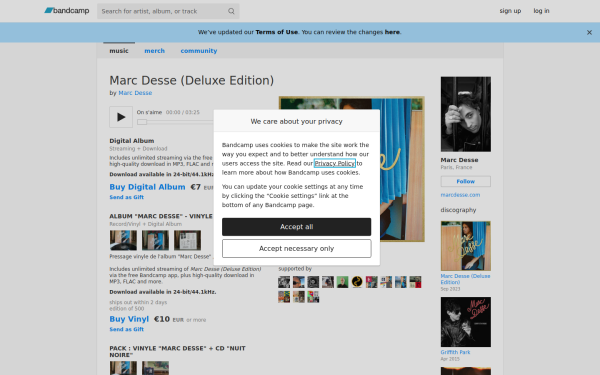Click Buy Digital Album

(x=147, y=187)
